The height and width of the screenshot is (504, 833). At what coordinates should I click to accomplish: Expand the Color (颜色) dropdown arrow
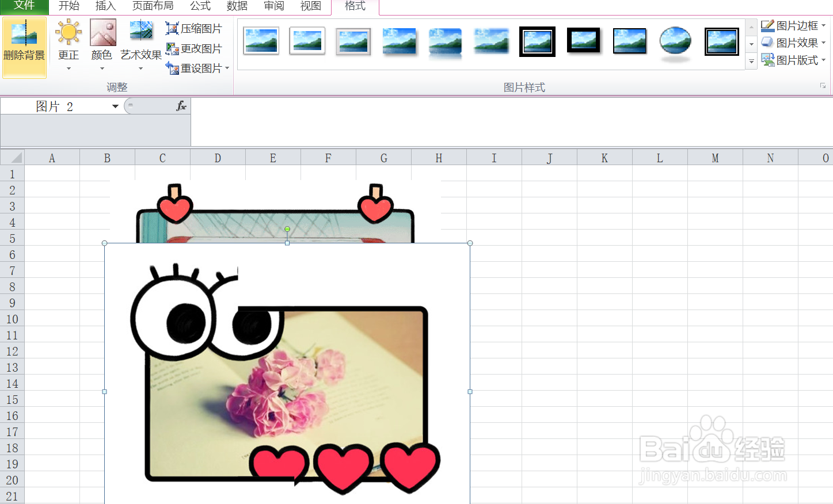pos(102,68)
